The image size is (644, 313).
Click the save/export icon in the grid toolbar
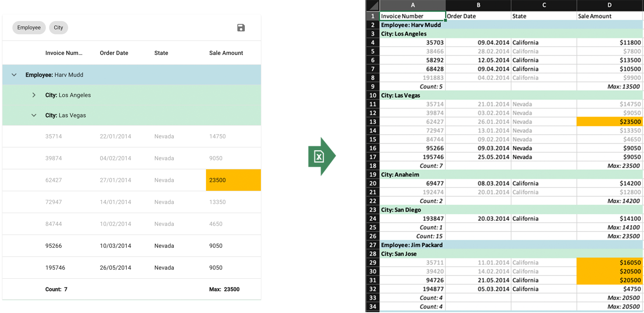(x=241, y=28)
